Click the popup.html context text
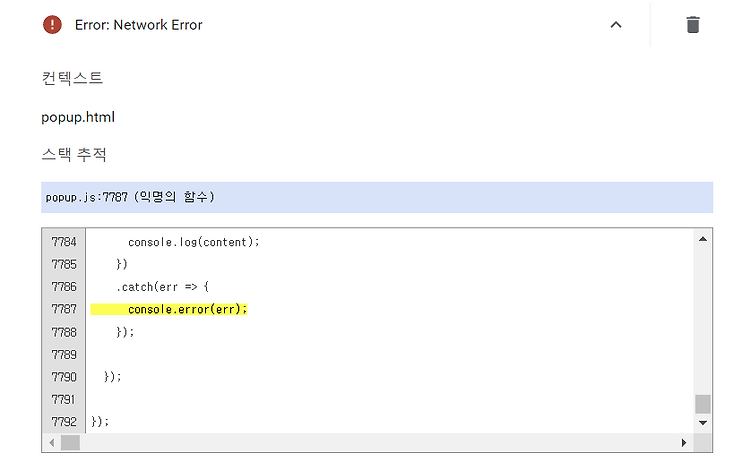This screenshot has height=470, width=750. pos(78,117)
